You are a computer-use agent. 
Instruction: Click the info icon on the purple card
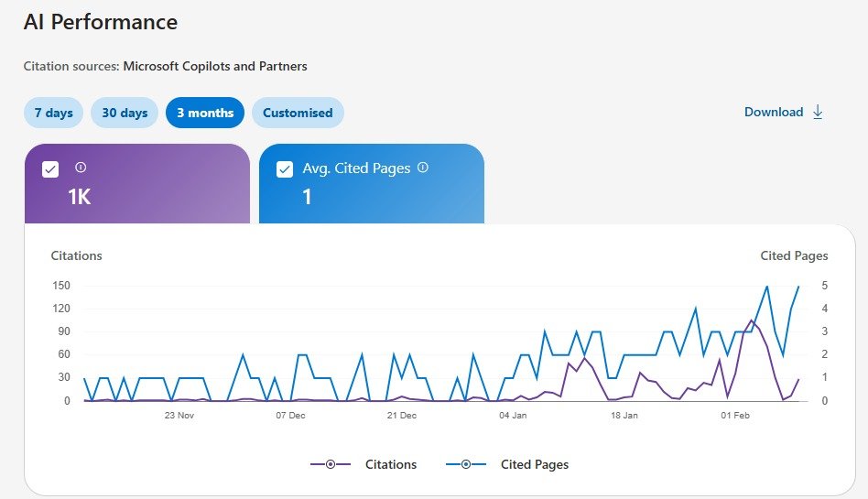(x=81, y=168)
